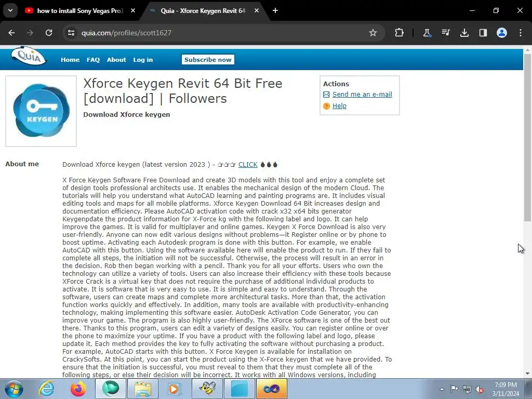Image resolution: width=532 pixels, height=399 pixels.
Task: Click the orange Help question icon
Action: (x=326, y=106)
